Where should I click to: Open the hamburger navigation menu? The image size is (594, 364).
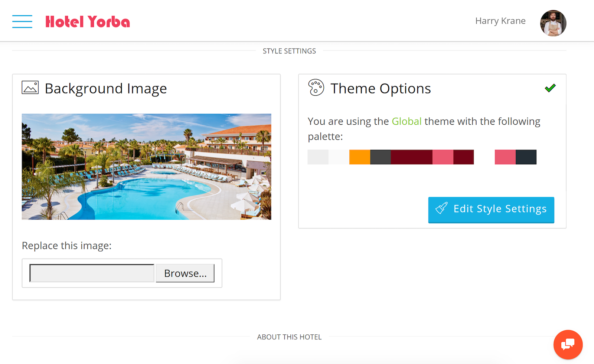22,22
